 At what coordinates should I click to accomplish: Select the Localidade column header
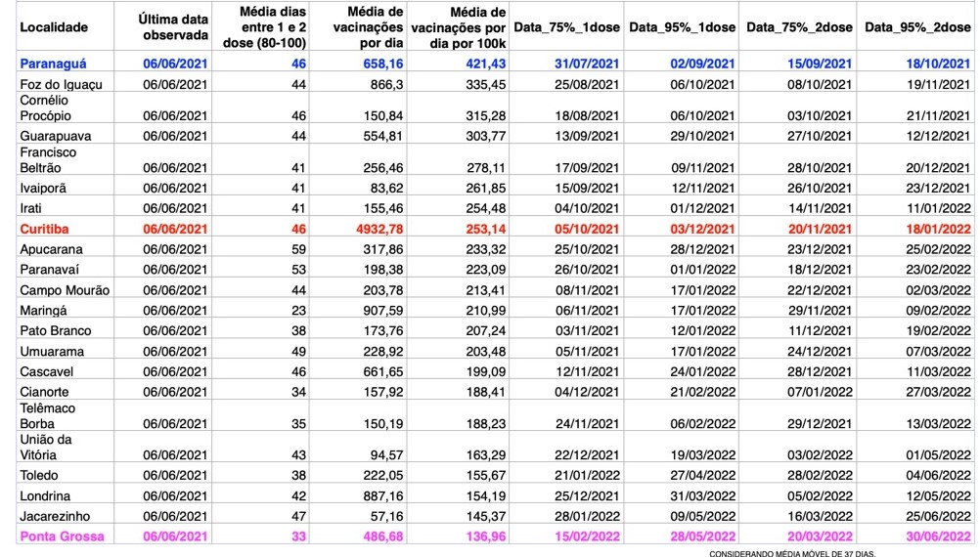pos(54,27)
